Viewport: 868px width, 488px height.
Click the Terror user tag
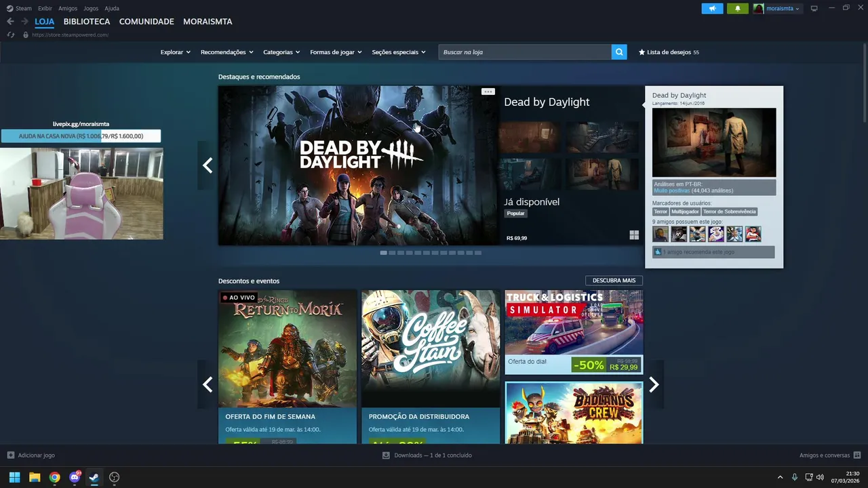[x=660, y=211]
